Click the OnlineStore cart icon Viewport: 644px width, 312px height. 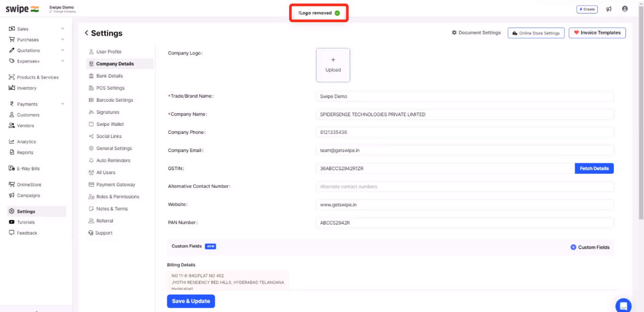pos(12,185)
